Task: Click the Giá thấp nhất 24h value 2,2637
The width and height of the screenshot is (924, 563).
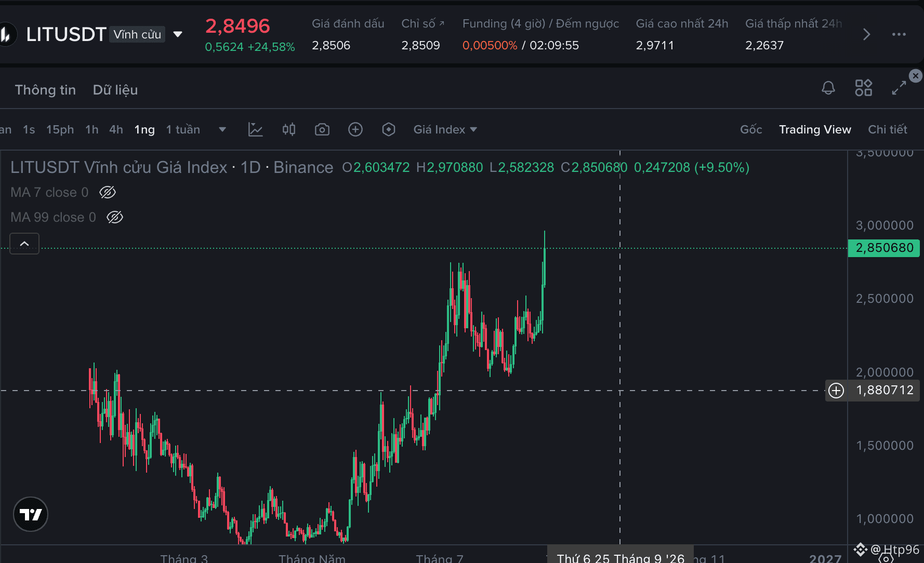Action: 764,45
